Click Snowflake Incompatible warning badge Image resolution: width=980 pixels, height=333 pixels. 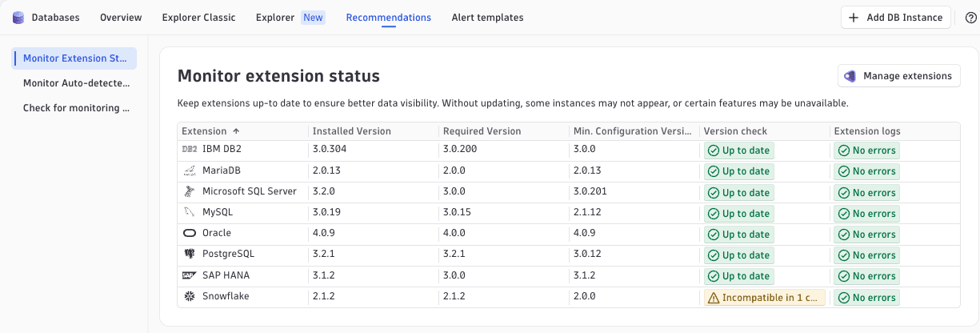[x=763, y=298]
